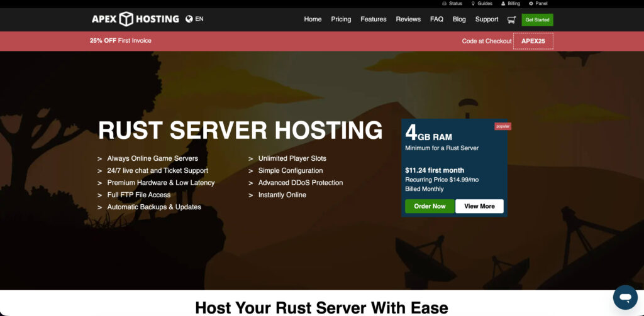644x316 pixels.
Task: Click '24/7 live chat and Ticket Support'
Action: 158,170
